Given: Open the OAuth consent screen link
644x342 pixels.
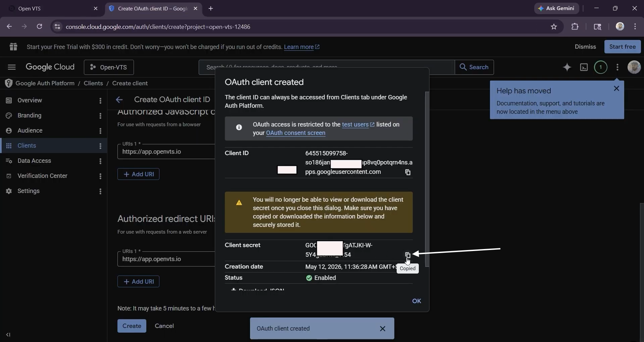Looking at the screenshot, I should (x=296, y=133).
